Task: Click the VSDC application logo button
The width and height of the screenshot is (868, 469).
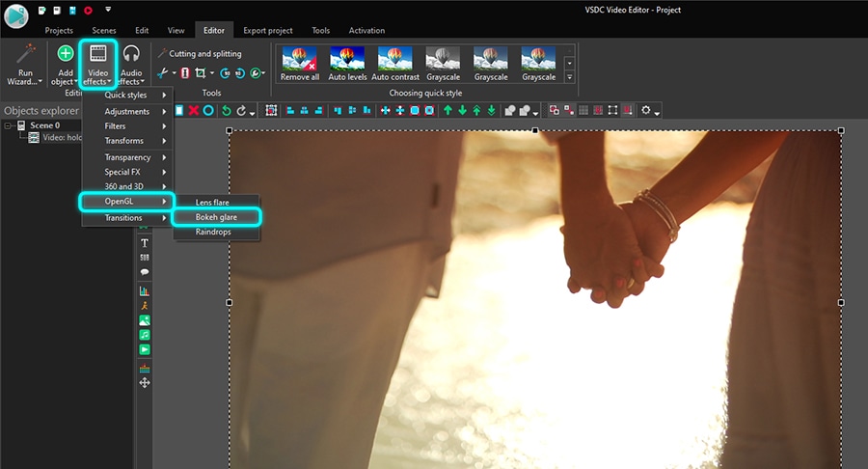Action: click(x=16, y=15)
